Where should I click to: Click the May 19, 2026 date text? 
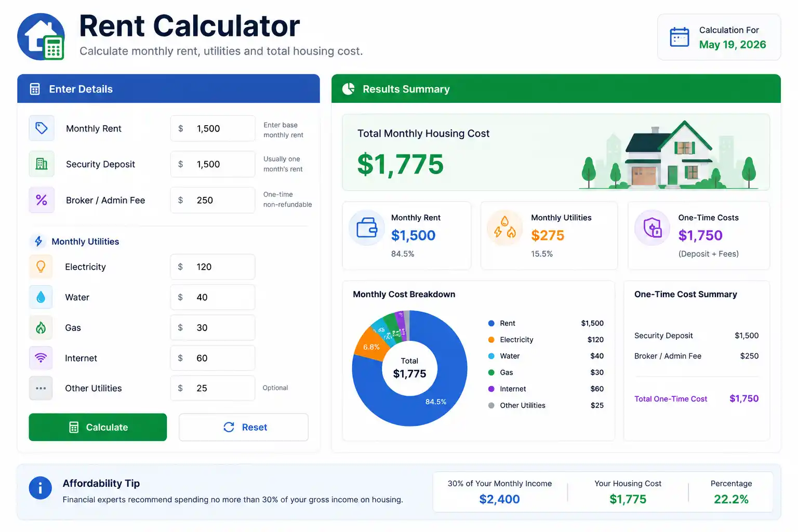coord(733,45)
